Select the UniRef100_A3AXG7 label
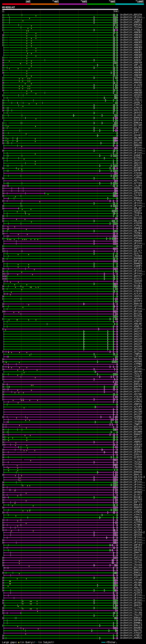Screen dimensions: 146x644 point(131,87)
